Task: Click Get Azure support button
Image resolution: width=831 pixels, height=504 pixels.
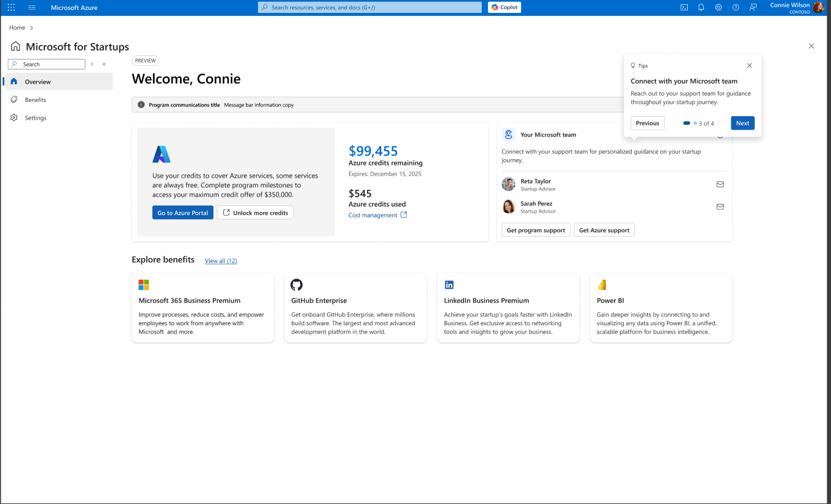Action: click(604, 230)
